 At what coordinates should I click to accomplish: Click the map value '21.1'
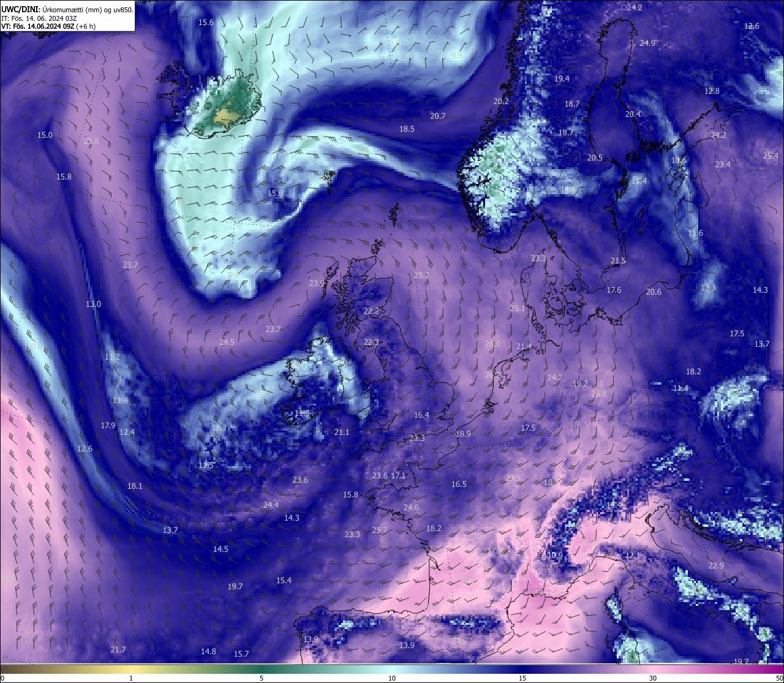pyautogui.click(x=342, y=432)
